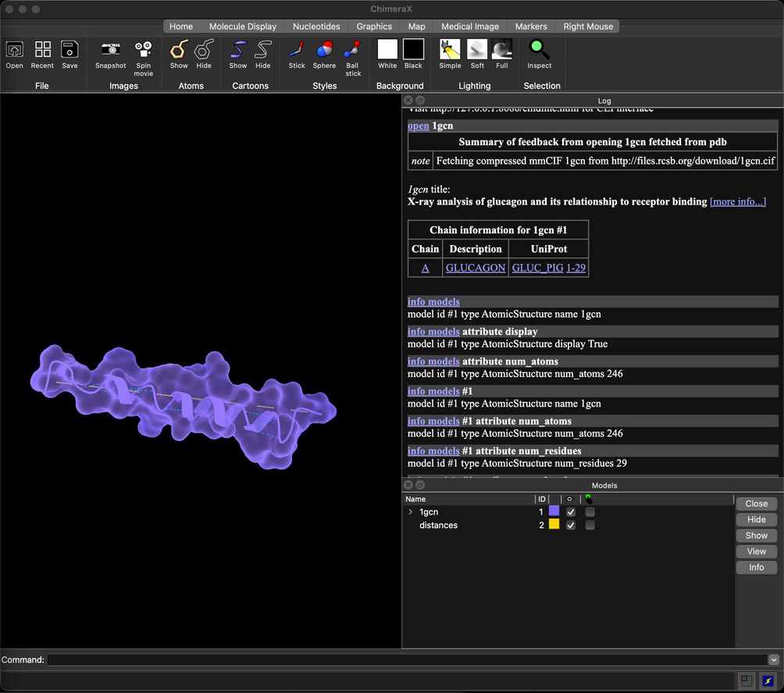Hide atoms using the Atoms Hide icon
Image resolution: width=784 pixels, height=693 pixels.
tap(204, 49)
